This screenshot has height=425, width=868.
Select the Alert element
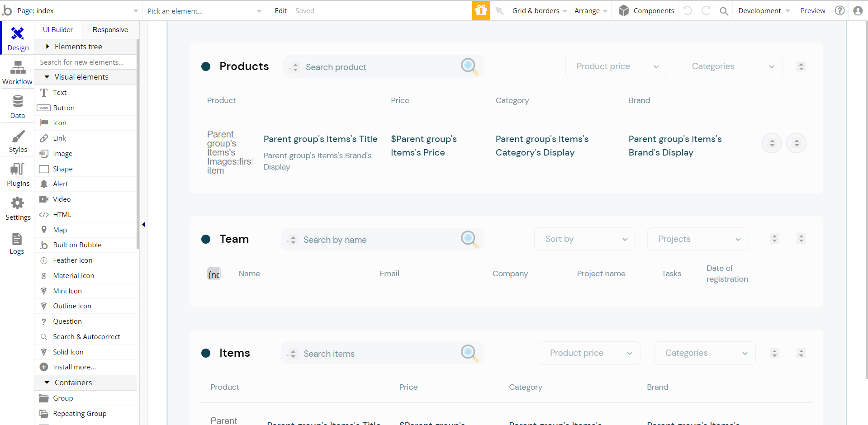[86, 184]
